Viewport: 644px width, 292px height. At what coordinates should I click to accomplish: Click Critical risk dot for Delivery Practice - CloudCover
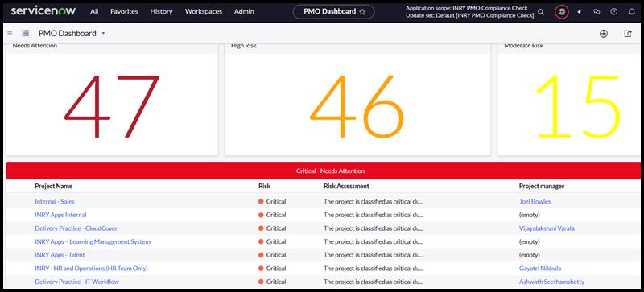pyautogui.click(x=261, y=228)
